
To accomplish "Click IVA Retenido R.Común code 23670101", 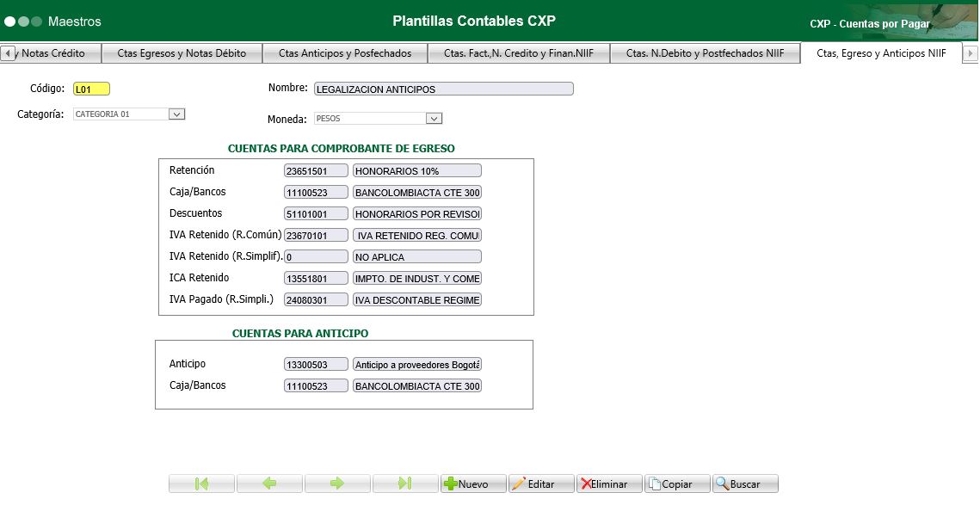I will 317,235.
